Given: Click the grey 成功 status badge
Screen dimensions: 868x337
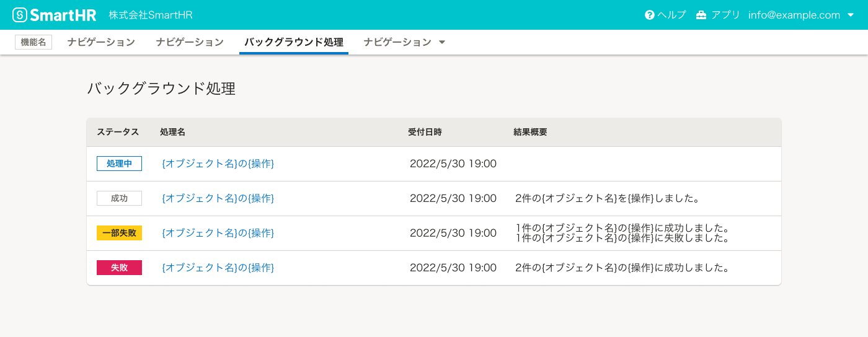Looking at the screenshot, I should tap(119, 198).
